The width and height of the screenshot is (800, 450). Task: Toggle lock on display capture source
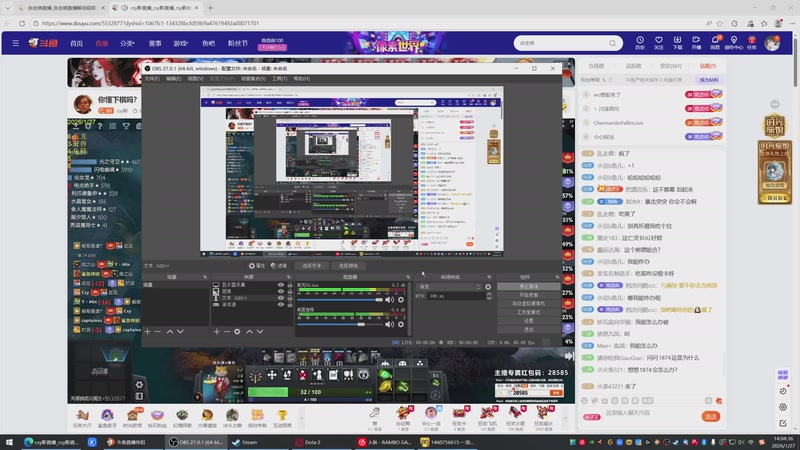289,285
